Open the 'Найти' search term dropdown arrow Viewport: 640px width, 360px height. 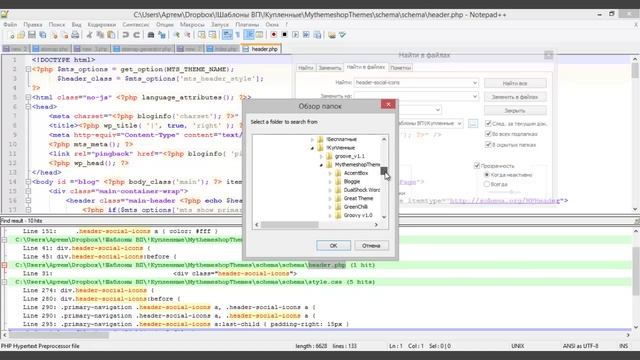pos(475,83)
